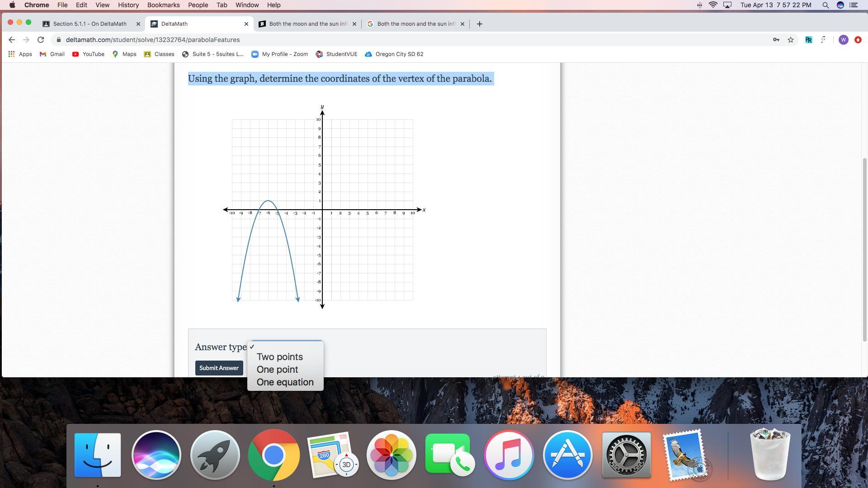Click the Chrome reload page icon
Viewport: 868px width, 488px height.
(41, 40)
